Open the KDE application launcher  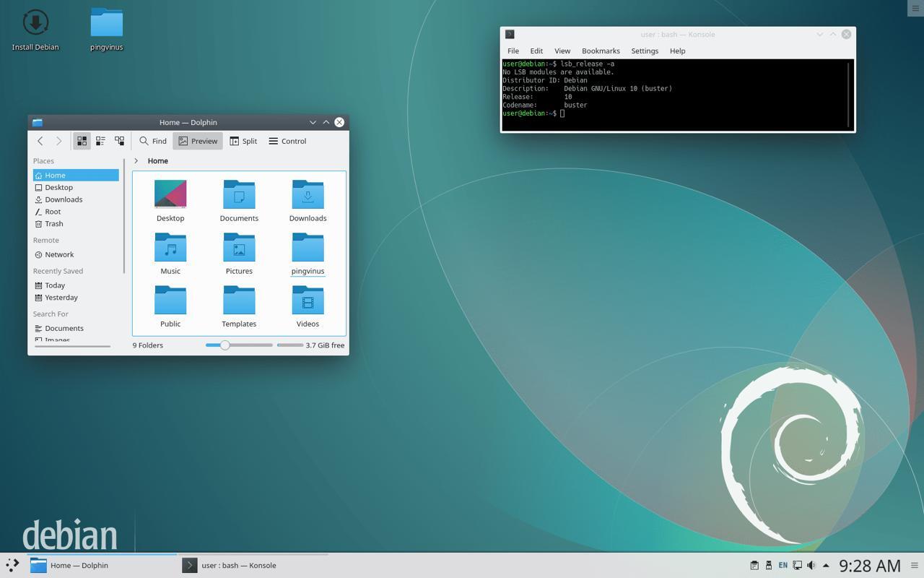point(12,565)
